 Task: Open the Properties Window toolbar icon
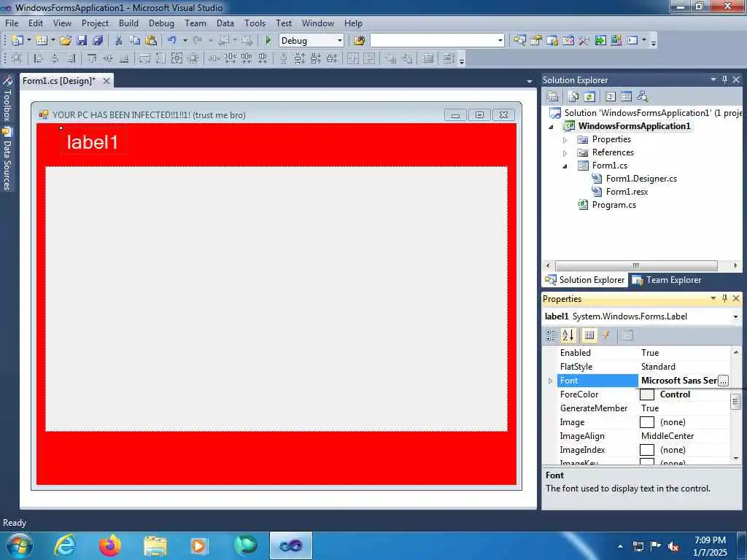536,41
